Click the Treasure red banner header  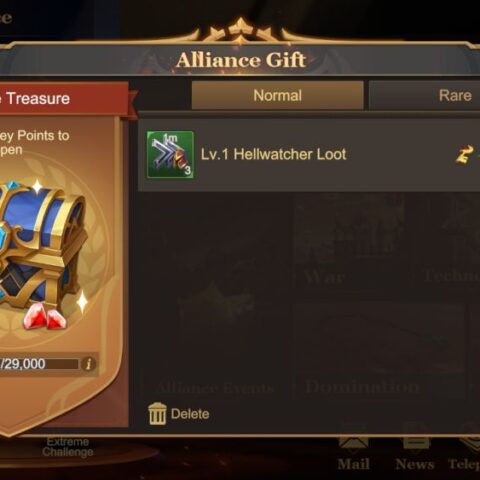(64, 99)
